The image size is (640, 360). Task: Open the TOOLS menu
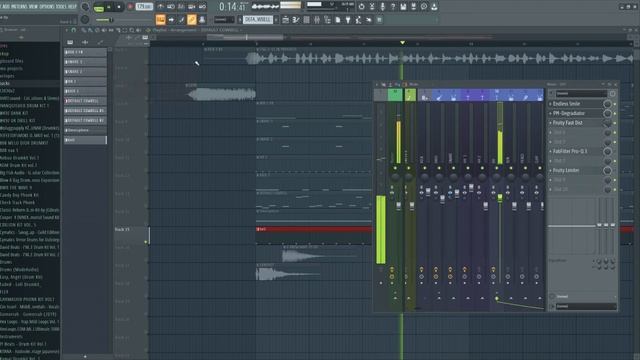coord(62,7)
